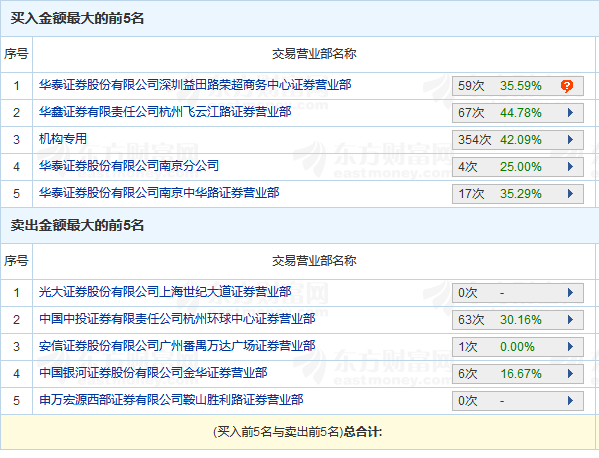Open 中国银河证券金华证券营业部 link
Viewport: 599px width, 458px height.
tap(153, 373)
